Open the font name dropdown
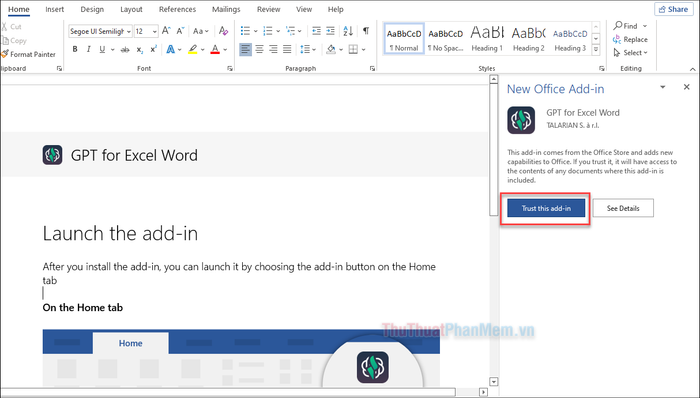 pos(129,31)
